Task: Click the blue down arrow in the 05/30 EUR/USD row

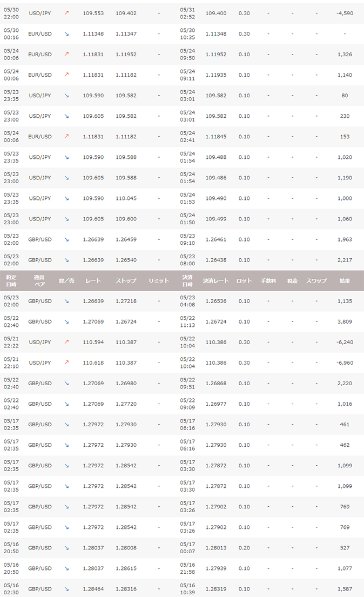Action: coord(66,33)
